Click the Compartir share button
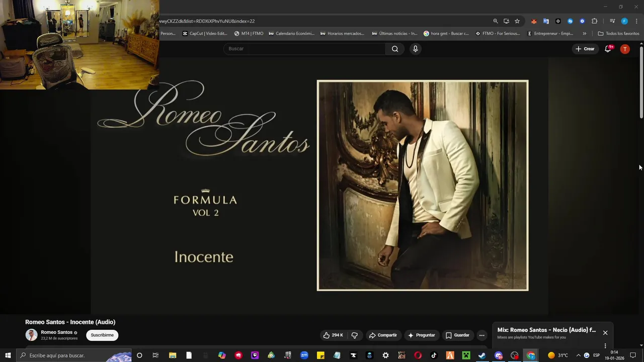Screen dimensions: 644x362 (383, 335)
